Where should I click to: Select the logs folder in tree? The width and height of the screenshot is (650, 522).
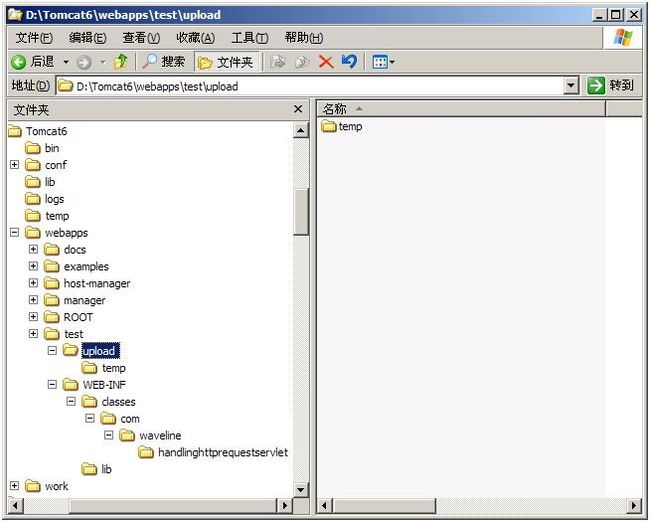click(44, 199)
